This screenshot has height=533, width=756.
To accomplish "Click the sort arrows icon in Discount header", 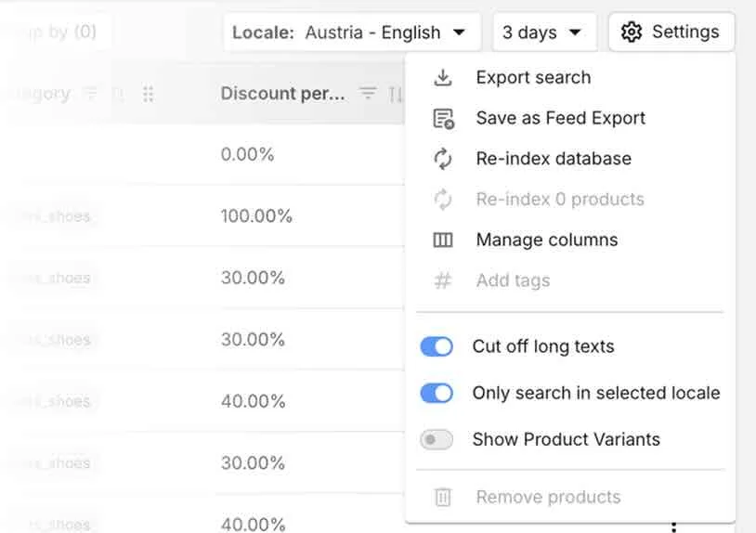I will tap(396, 94).
